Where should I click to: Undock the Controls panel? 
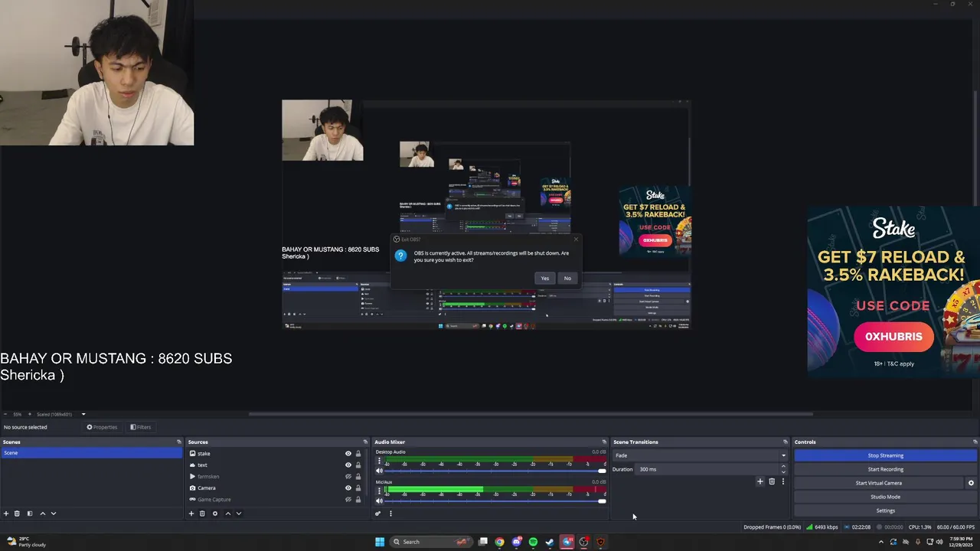click(975, 442)
